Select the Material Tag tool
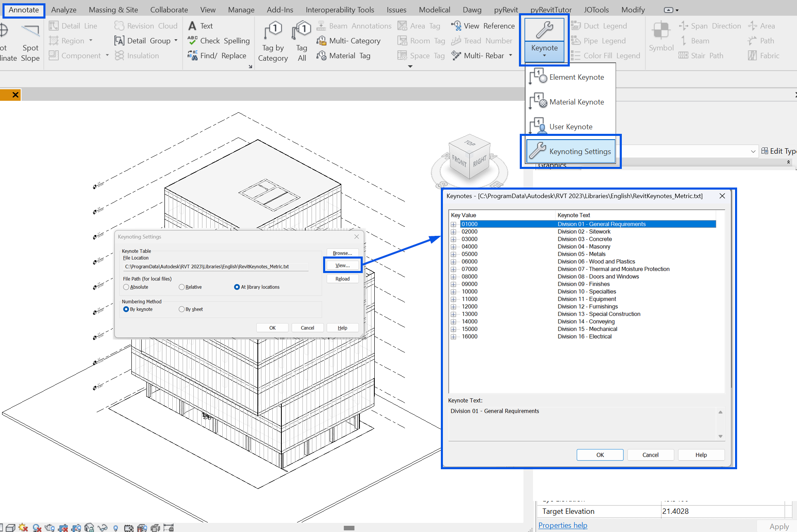This screenshot has width=797, height=532. tap(343, 55)
